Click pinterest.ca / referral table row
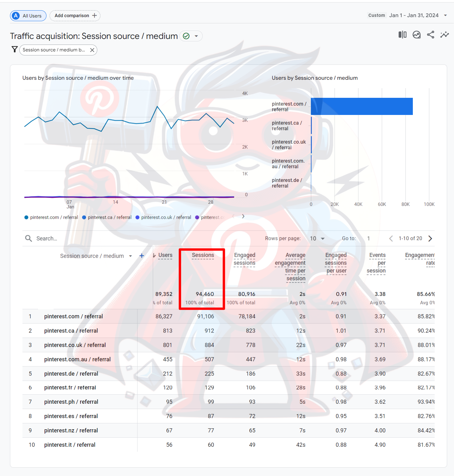Screen dimensions: 454x476 (x=229, y=331)
